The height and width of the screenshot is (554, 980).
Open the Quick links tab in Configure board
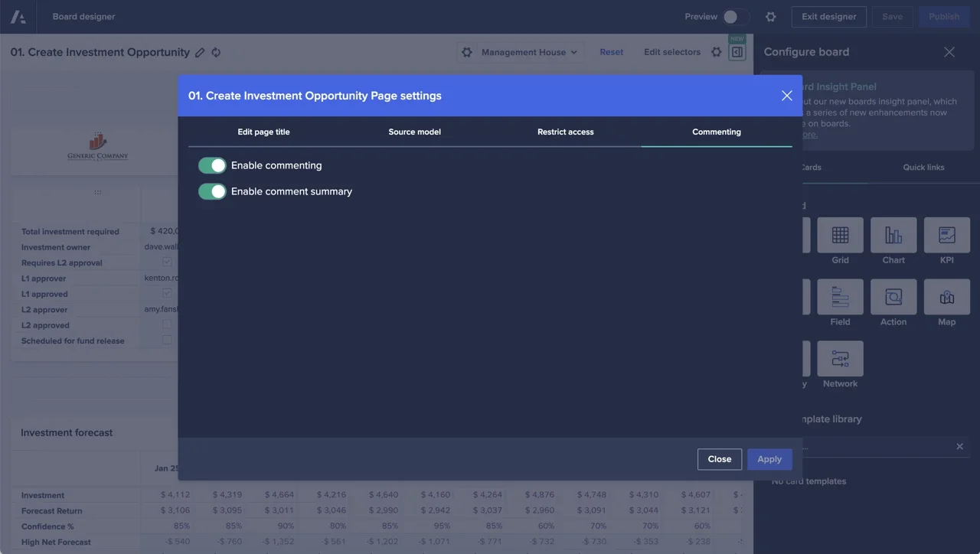coord(923,168)
